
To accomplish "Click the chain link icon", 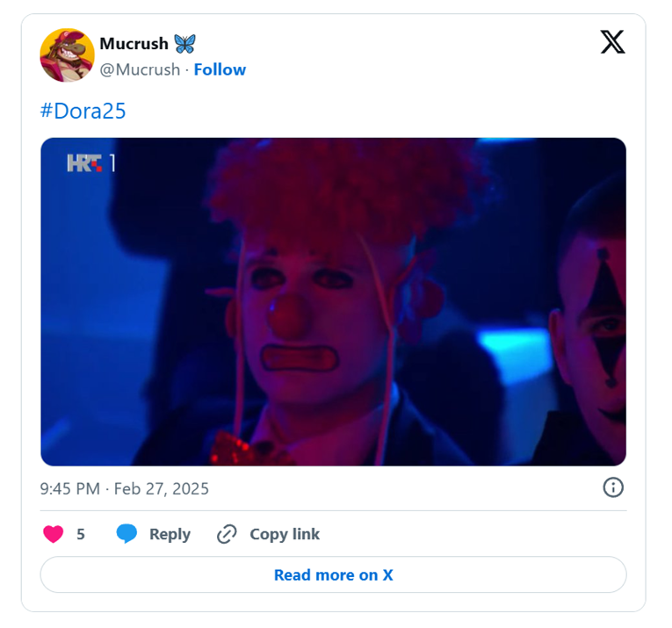I will click(x=227, y=534).
